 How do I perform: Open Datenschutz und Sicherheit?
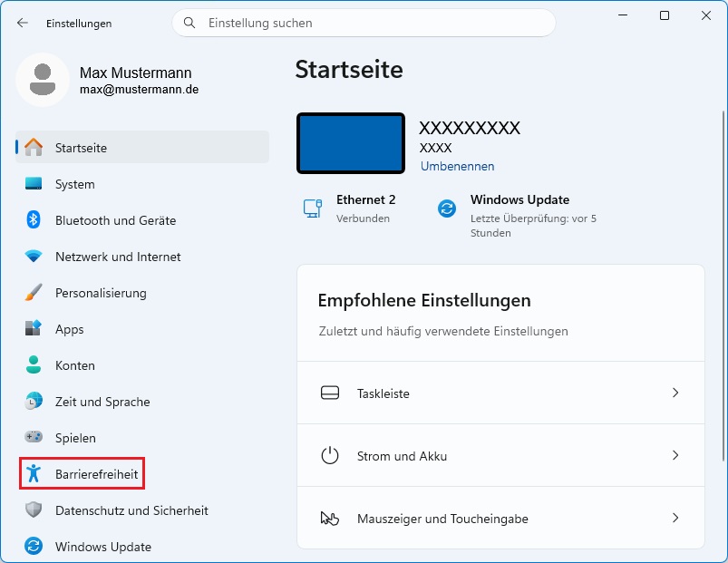[x=142, y=510]
